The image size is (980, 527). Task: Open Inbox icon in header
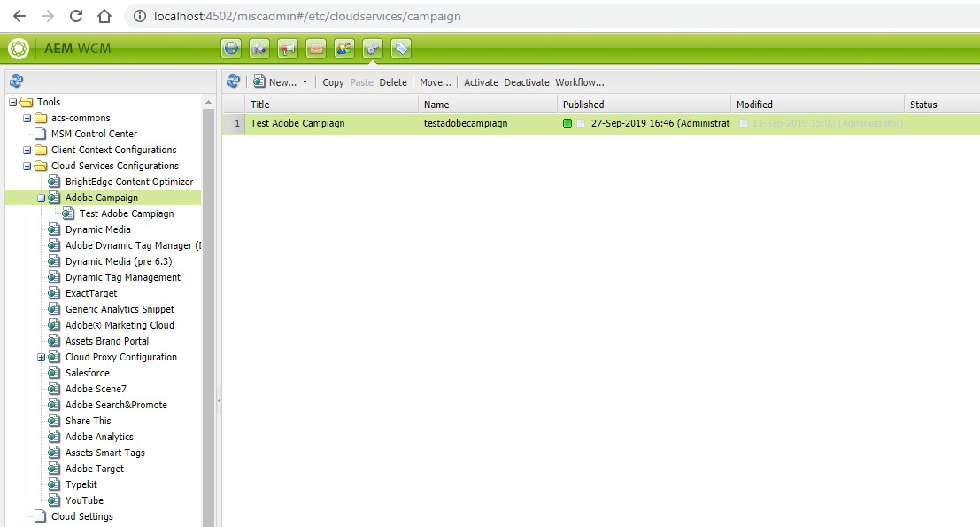point(316,48)
